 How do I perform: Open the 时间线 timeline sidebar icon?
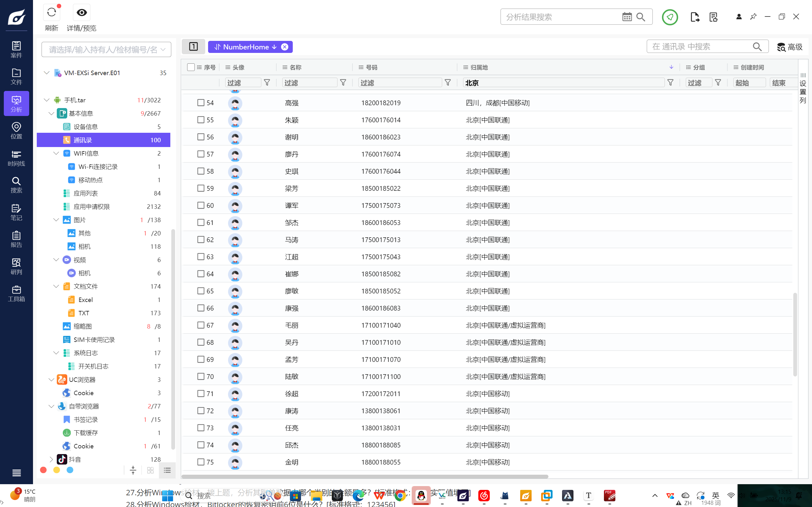[x=16, y=158]
